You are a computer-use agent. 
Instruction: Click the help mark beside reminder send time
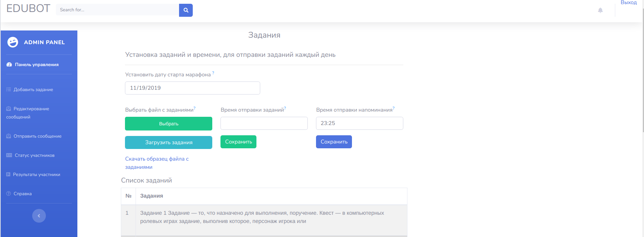(x=393, y=108)
